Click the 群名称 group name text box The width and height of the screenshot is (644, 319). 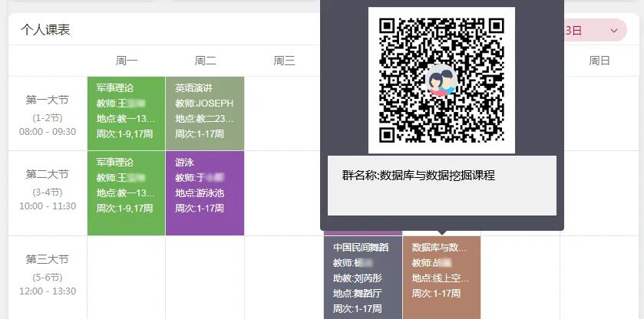coord(441,185)
